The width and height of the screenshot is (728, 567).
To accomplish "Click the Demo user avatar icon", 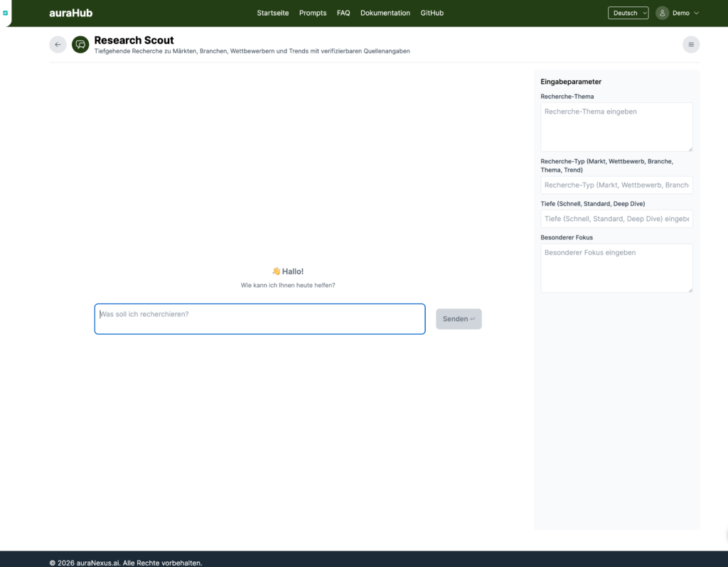I will [663, 13].
